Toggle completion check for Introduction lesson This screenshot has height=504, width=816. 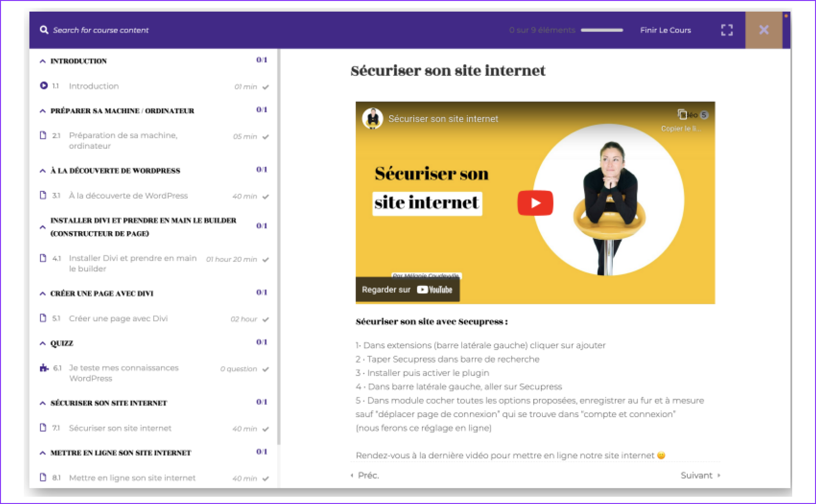(266, 87)
